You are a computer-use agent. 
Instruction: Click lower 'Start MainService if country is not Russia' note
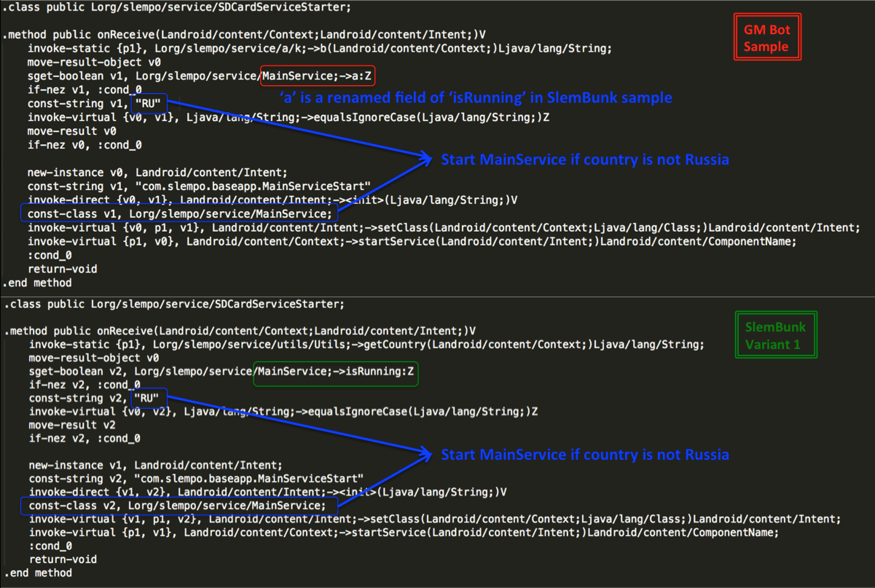[585, 455]
